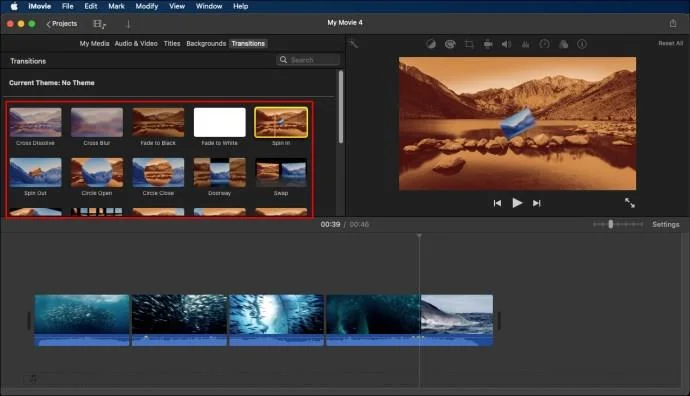690x396 pixels.
Task: Click the 00:39 current time readout
Action: pos(330,224)
